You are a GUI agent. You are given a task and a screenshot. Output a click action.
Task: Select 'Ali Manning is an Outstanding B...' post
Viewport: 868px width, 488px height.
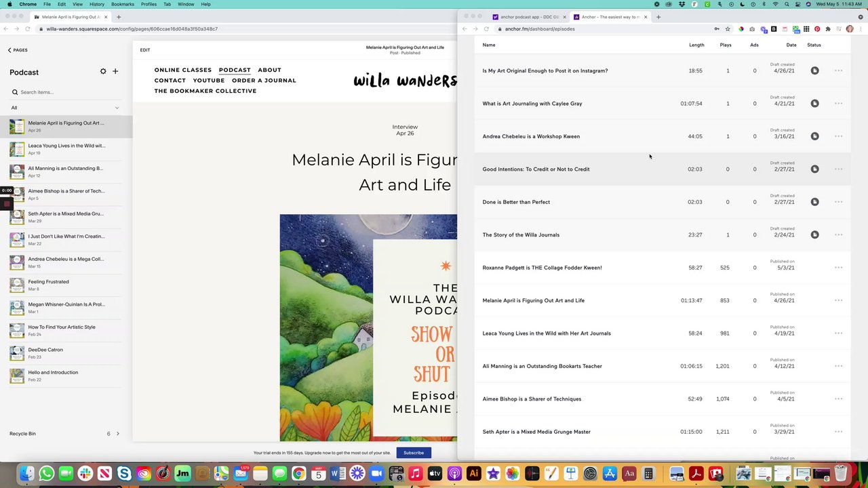point(66,171)
